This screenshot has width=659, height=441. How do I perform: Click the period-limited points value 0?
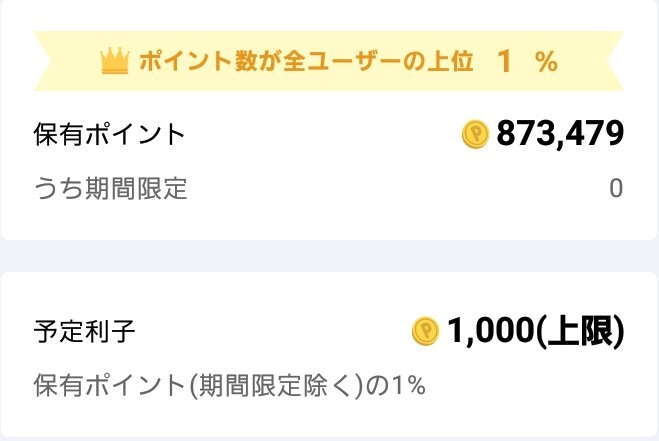[616, 188]
